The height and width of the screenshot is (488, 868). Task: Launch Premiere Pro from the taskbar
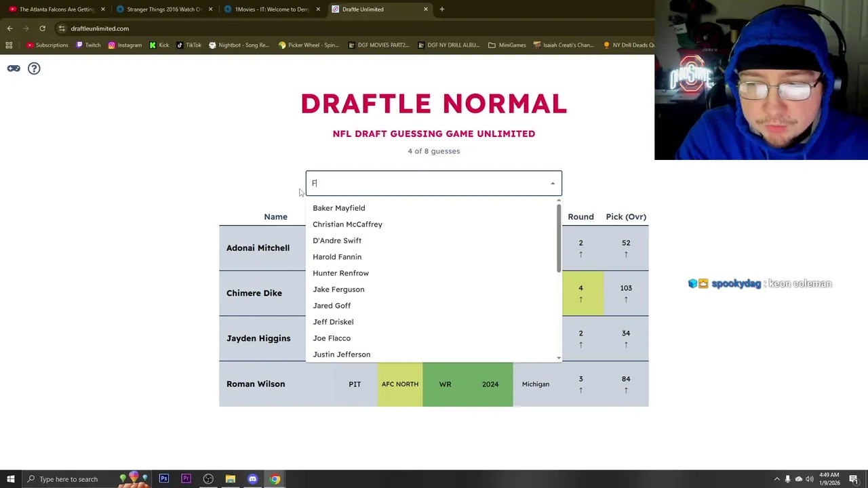click(x=186, y=479)
